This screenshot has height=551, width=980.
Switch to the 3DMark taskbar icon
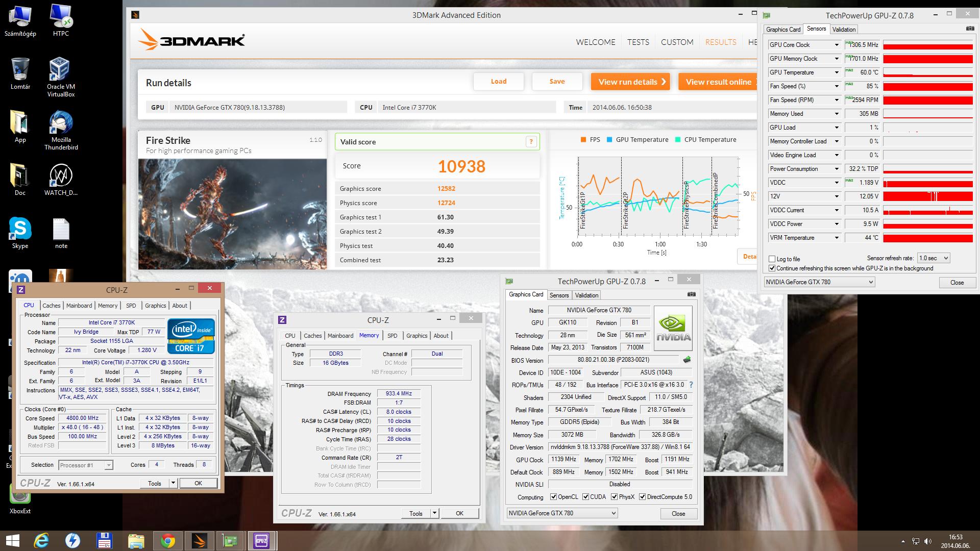(x=199, y=540)
